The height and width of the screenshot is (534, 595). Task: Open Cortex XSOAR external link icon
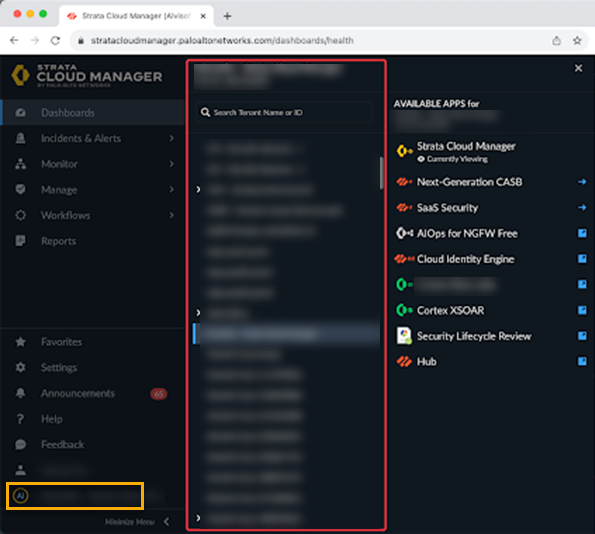click(582, 310)
